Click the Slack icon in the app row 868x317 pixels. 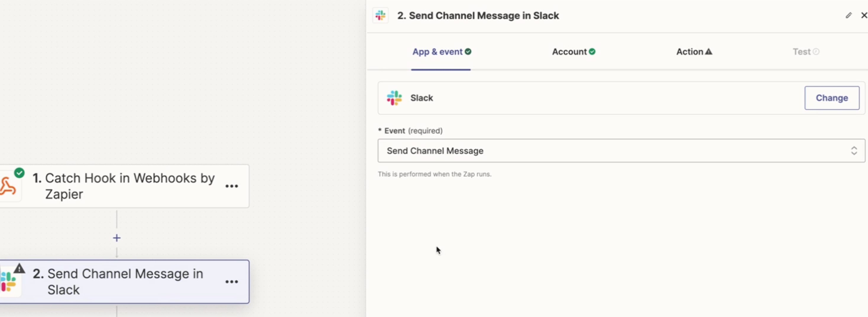(x=394, y=98)
